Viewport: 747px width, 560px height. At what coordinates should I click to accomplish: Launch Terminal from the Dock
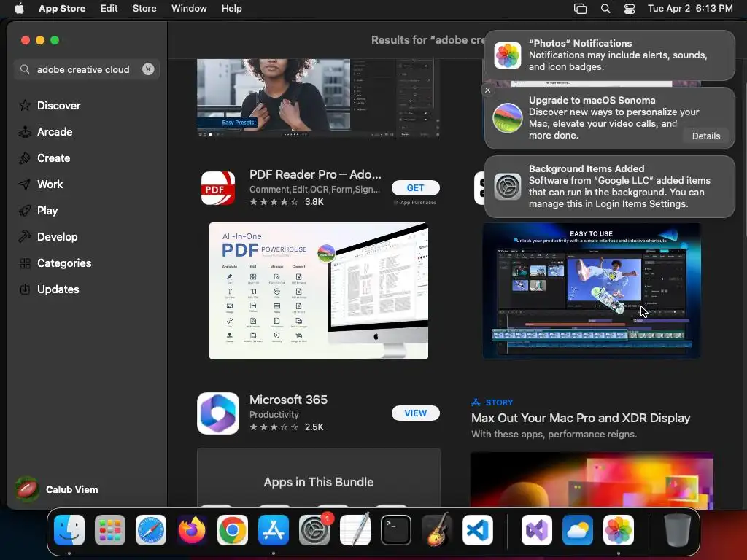[396, 530]
